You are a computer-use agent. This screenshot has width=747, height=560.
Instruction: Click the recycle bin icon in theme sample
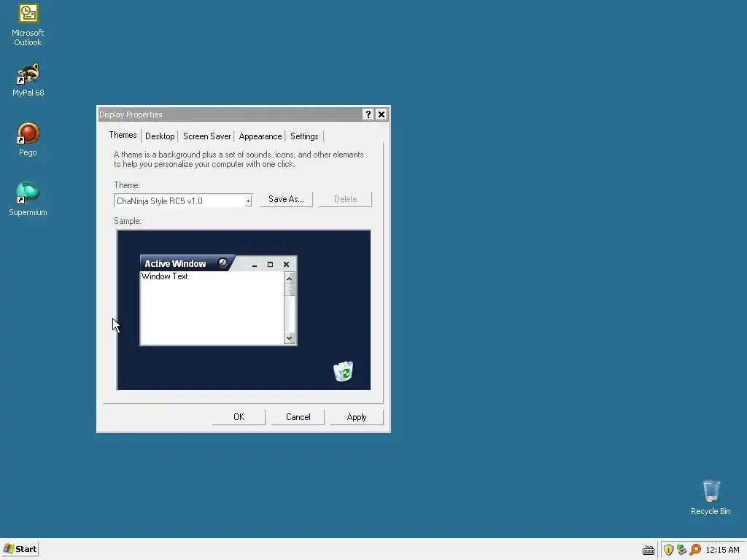tap(343, 371)
